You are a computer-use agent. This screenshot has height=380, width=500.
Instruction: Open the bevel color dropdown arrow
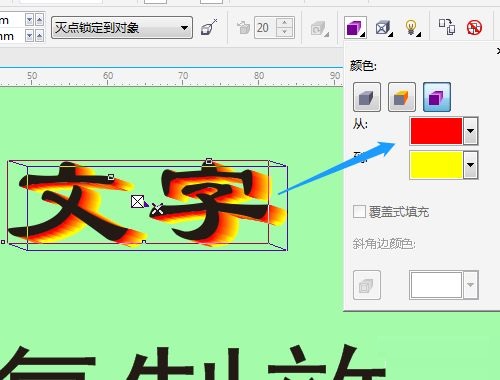(x=470, y=285)
